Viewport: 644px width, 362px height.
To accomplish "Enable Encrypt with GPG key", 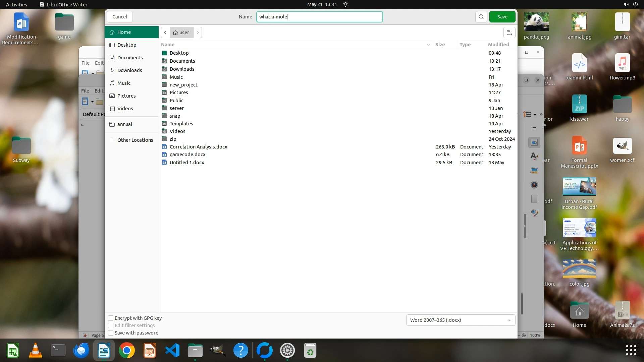I will coord(111,318).
